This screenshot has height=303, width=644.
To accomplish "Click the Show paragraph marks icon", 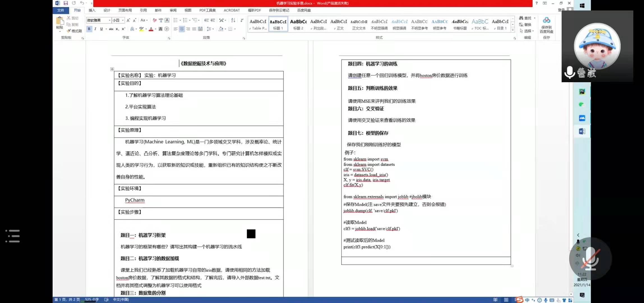I will 242,20.
